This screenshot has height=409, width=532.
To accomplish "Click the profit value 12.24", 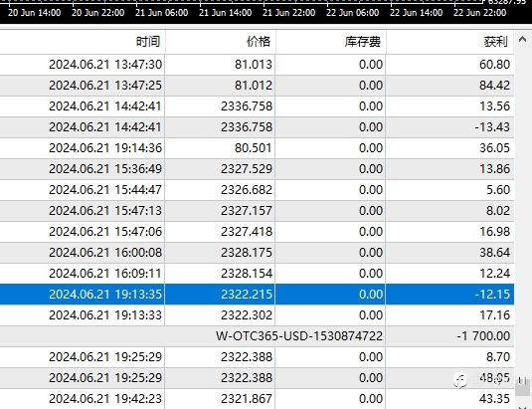I will (494, 274).
